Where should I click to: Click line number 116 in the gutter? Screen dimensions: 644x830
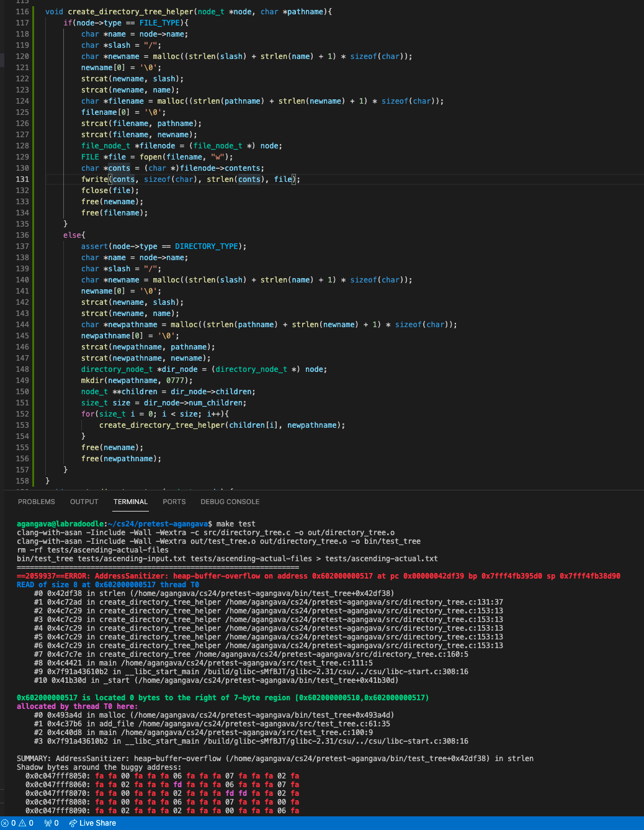22,12
